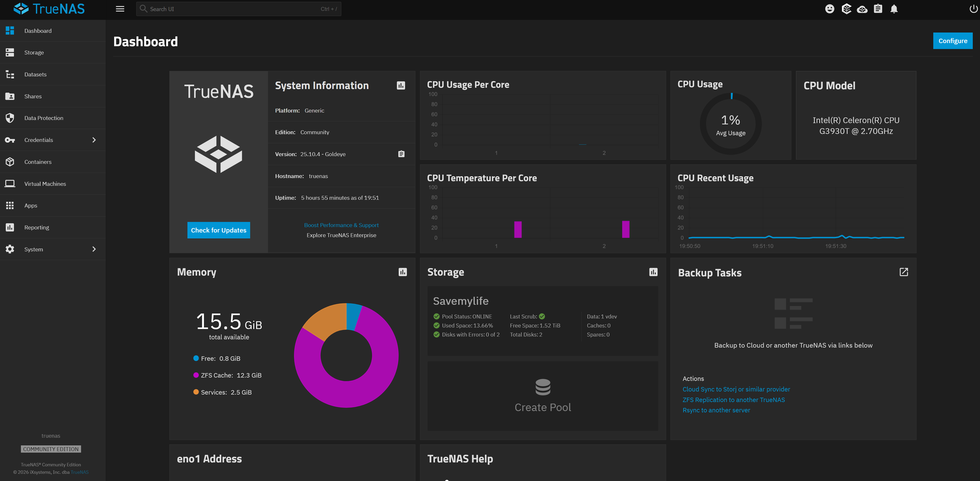This screenshot has height=481, width=980.
Task: Open Boost Performance & Support link
Action: [x=341, y=225]
